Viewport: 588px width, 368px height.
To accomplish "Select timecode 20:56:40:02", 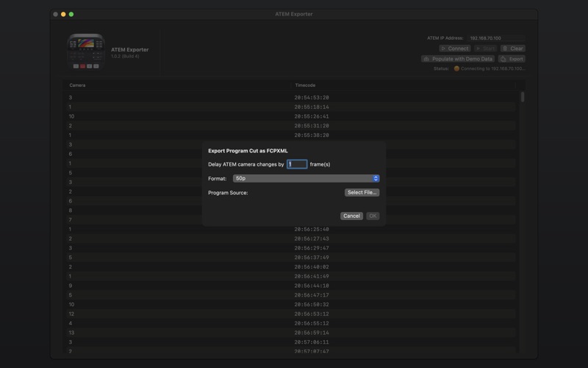I will click(311, 267).
